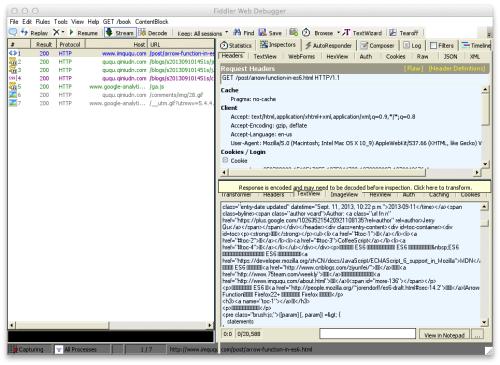This screenshot has height=365, width=500.
Task: Resume paused sessions
Action: [x=83, y=33]
